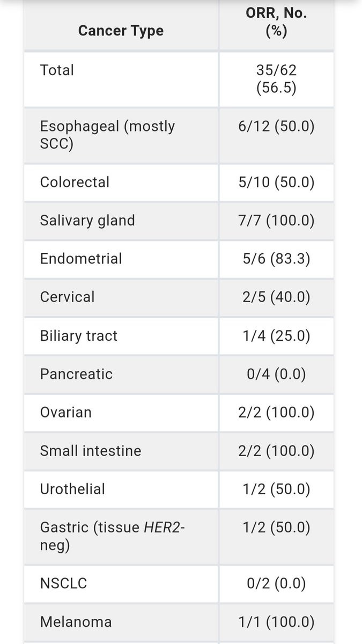The width and height of the screenshot is (362, 644).
Task: Click the Urothelial row label
Action: [x=72, y=489]
